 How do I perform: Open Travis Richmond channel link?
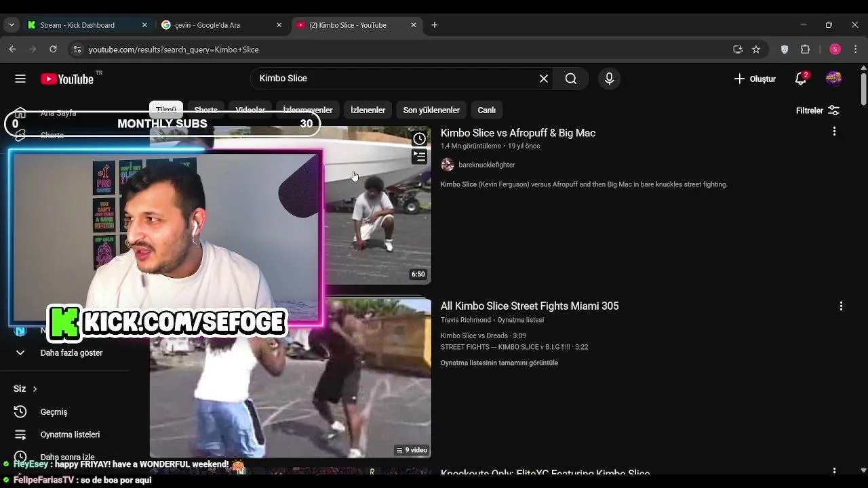click(466, 320)
